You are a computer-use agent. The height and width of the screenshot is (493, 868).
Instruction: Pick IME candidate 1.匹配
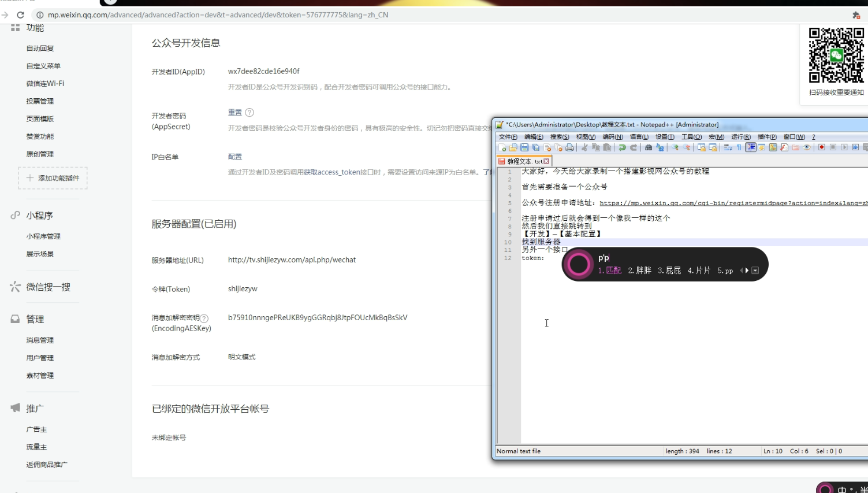click(x=610, y=270)
